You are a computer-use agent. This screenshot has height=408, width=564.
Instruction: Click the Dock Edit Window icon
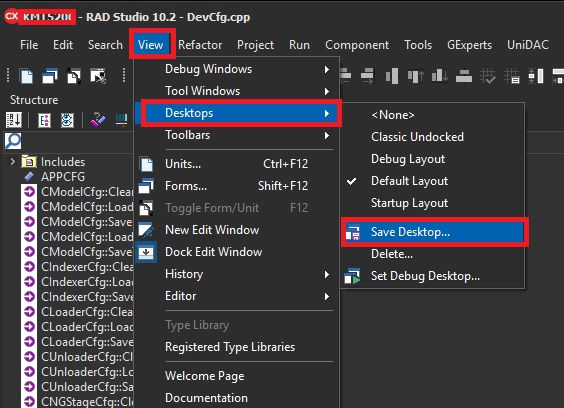point(146,252)
